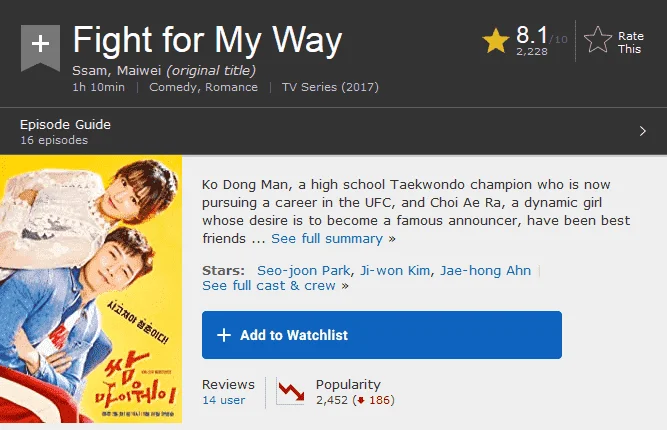Open the 16 episodes list
Viewport: 667px width, 430px height.
(x=54, y=140)
